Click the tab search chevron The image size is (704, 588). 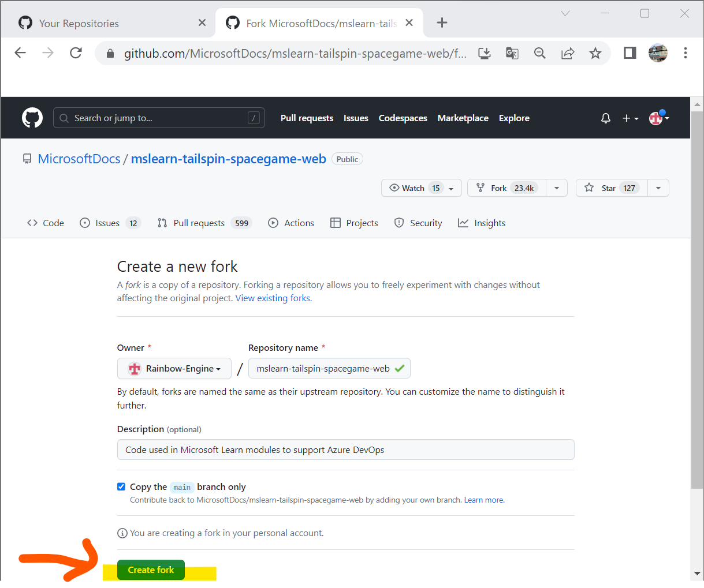tap(565, 13)
